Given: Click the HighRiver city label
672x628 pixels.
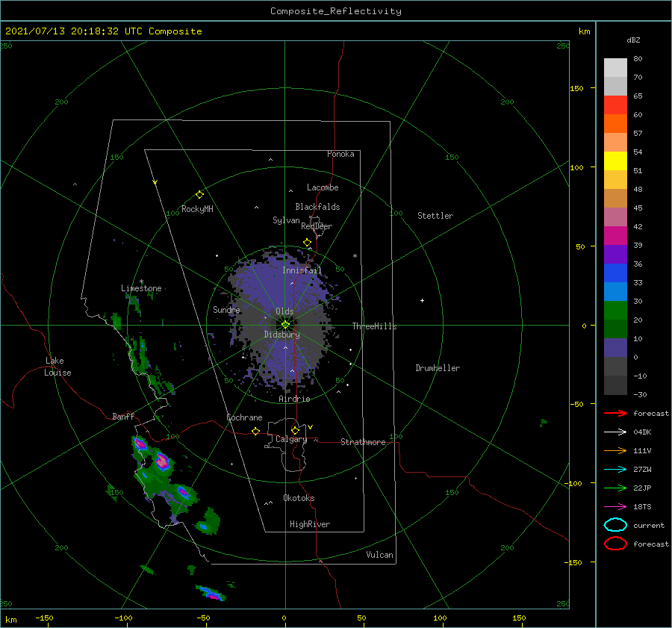Looking at the screenshot, I should click(310, 524).
